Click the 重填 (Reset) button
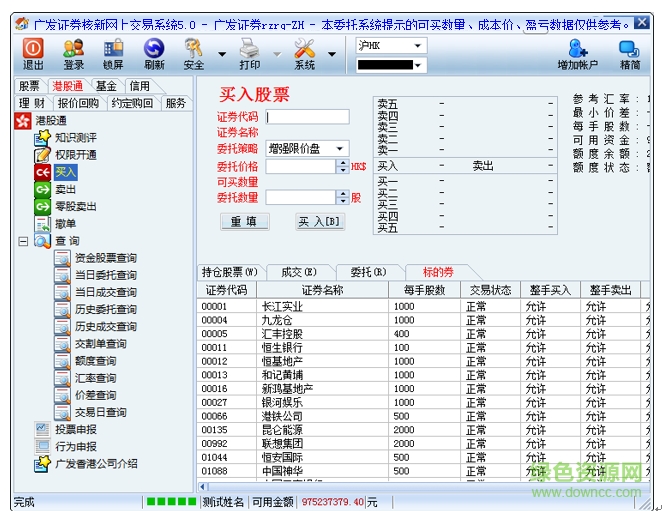Image resolution: width=665 pixels, height=511 pixels. pyautogui.click(x=244, y=221)
